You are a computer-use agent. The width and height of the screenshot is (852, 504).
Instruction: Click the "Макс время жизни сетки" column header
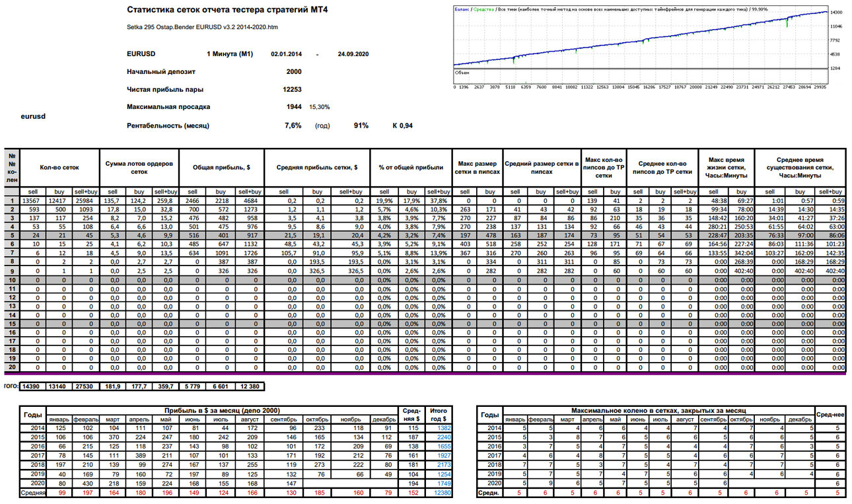coord(727,168)
